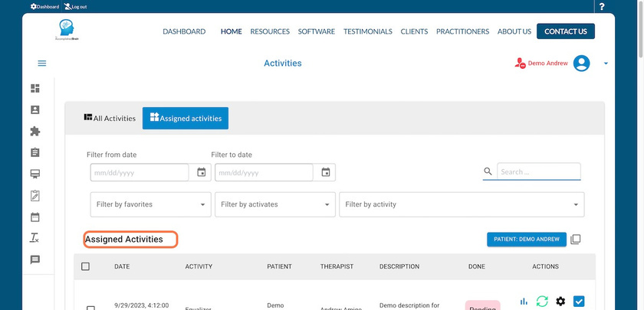
Task: Open the RESOURCES navigation item
Action: tap(270, 31)
